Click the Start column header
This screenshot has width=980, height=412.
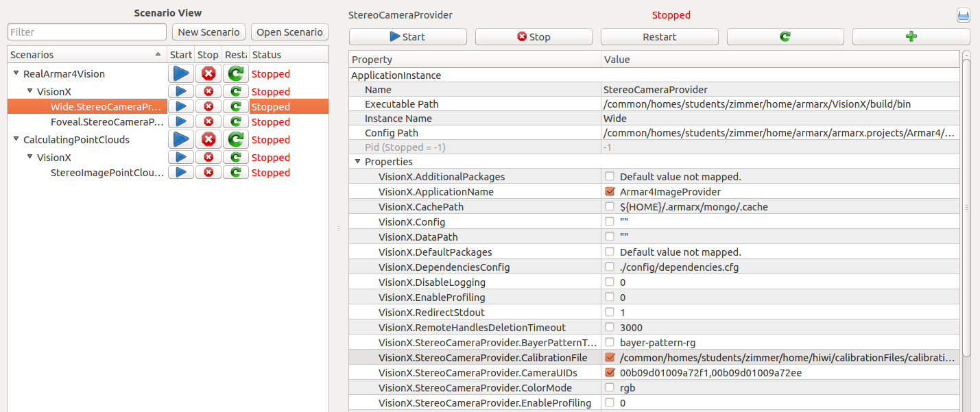181,54
